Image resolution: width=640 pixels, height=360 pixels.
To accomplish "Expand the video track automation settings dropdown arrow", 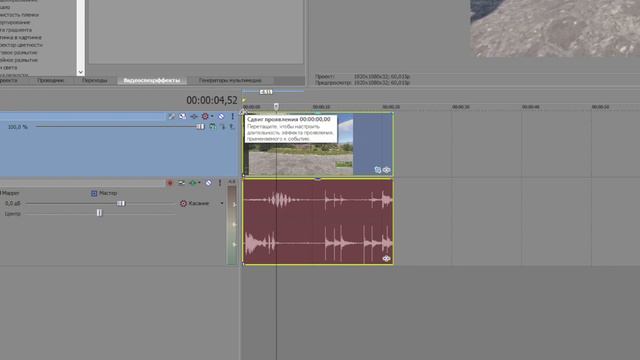I will click(x=212, y=116).
